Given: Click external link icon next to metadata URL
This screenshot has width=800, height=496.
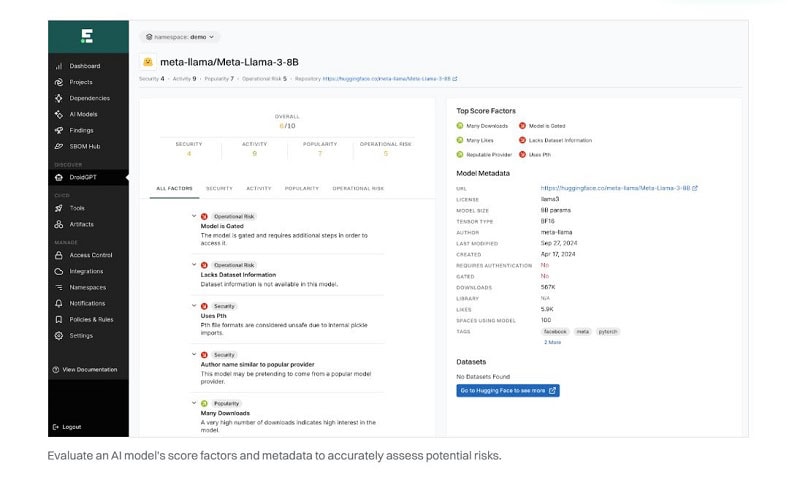Looking at the screenshot, I should coord(694,188).
